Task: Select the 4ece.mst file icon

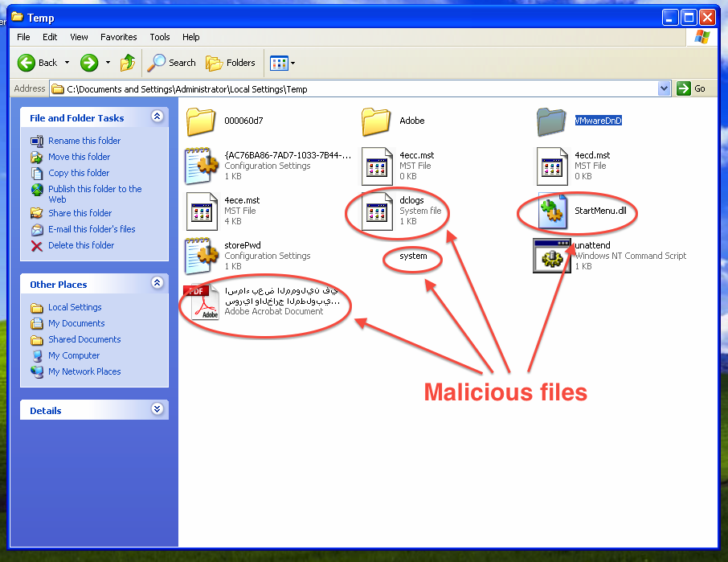Action: coord(202,211)
